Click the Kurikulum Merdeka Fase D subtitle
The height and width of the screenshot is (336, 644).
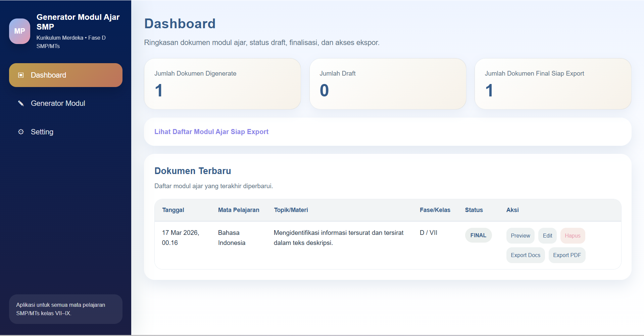(x=71, y=42)
